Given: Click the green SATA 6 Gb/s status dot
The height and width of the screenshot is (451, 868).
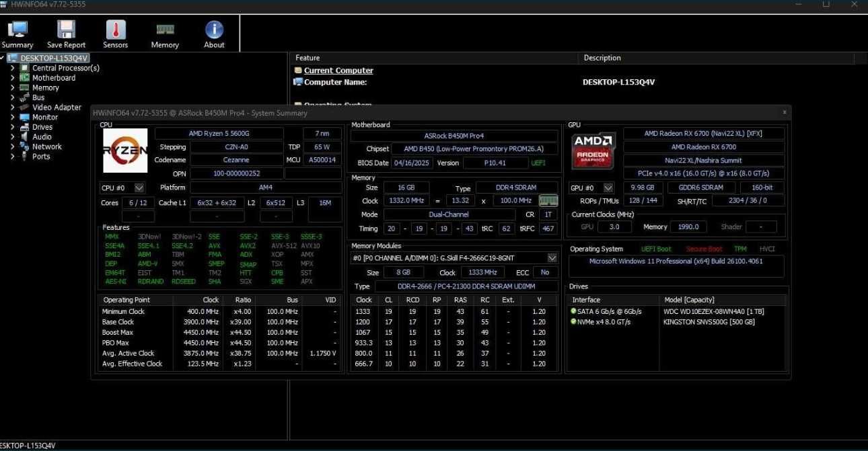Looking at the screenshot, I should click(x=573, y=311).
